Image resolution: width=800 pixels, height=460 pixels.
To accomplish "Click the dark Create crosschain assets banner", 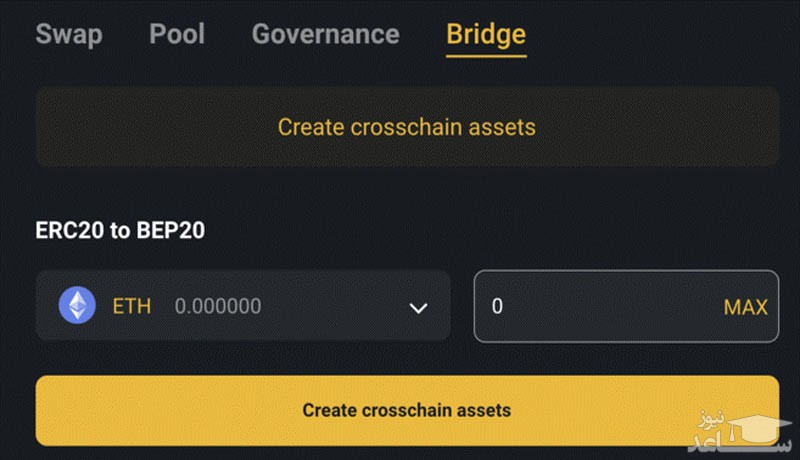I will point(407,127).
